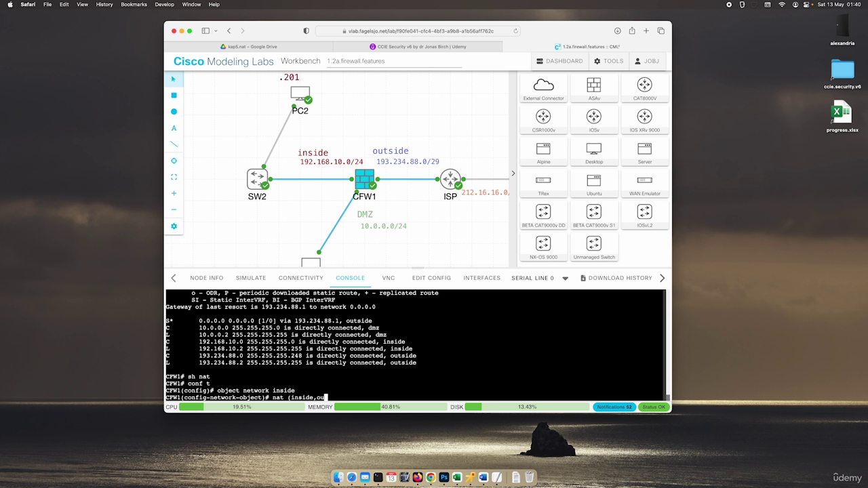Zoom out with the minus icon
The height and width of the screenshot is (488, 868).
pyautogui.click(x=174, y=209)
